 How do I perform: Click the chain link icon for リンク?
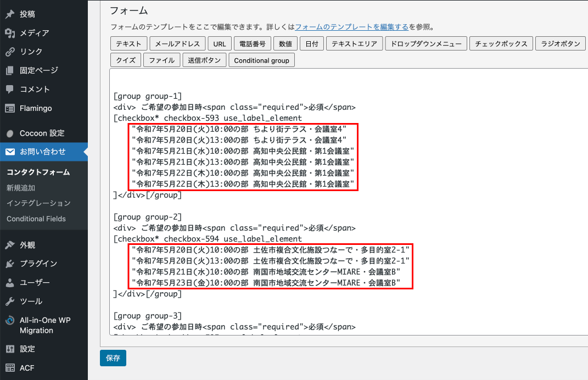(10, 52)
